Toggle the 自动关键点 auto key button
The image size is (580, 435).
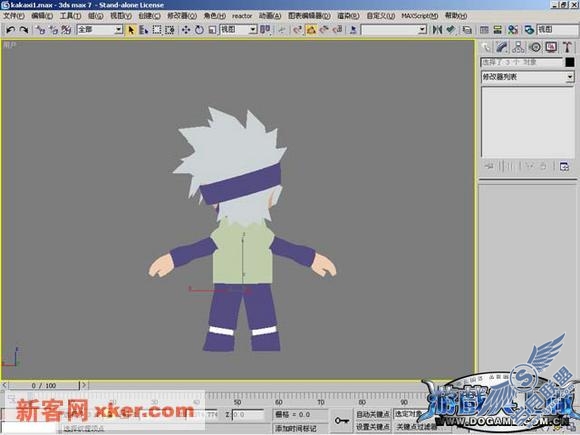click(373, 414)
